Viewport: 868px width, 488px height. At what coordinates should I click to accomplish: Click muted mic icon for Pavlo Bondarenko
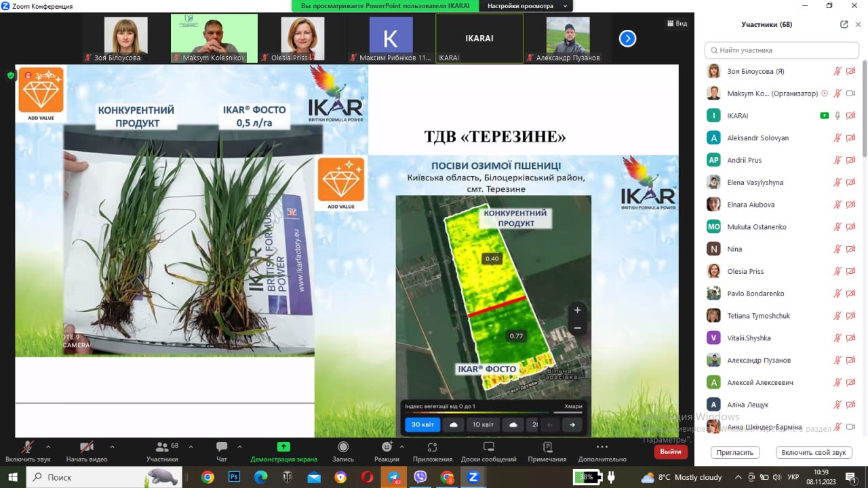(x=837, y=294)
